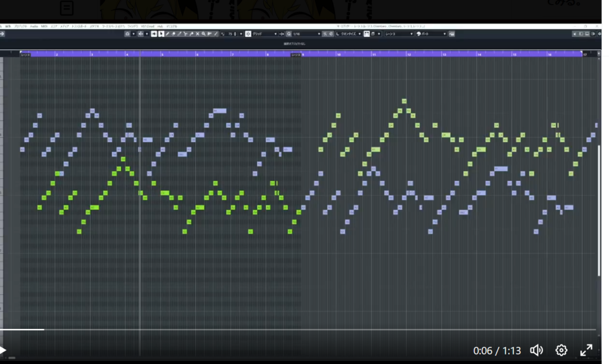Open the グリッド snap type dropdown
Image resolution: width=609 pixels, height=364 pixels.
click(265, 34)
